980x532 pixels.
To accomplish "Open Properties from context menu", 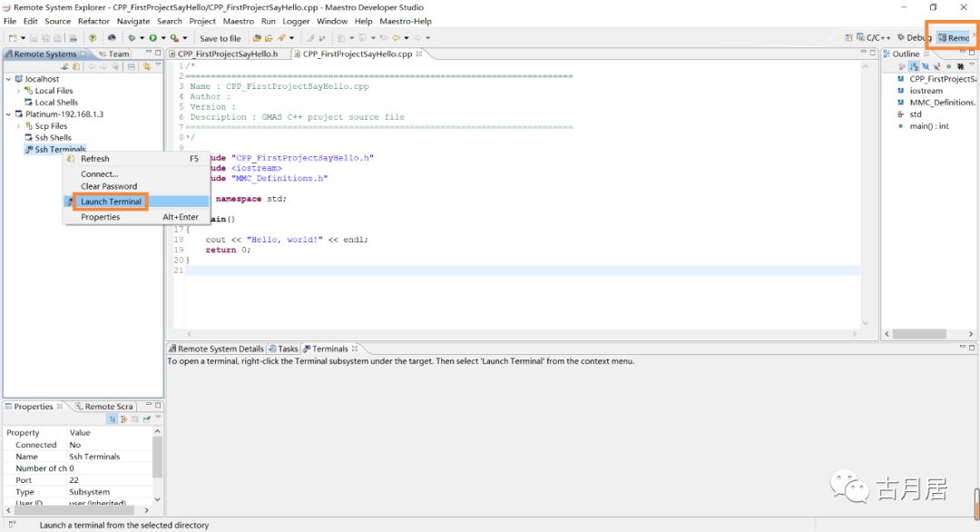I will click(136, 217).
